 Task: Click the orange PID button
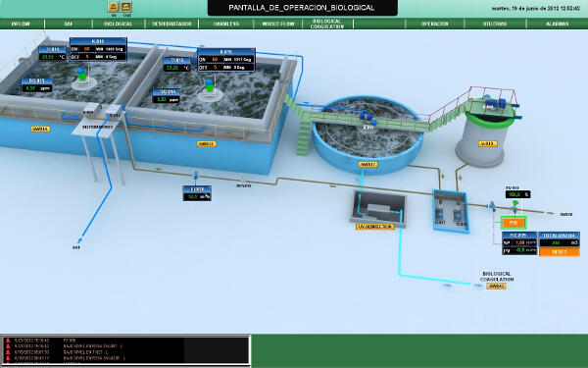514,223
